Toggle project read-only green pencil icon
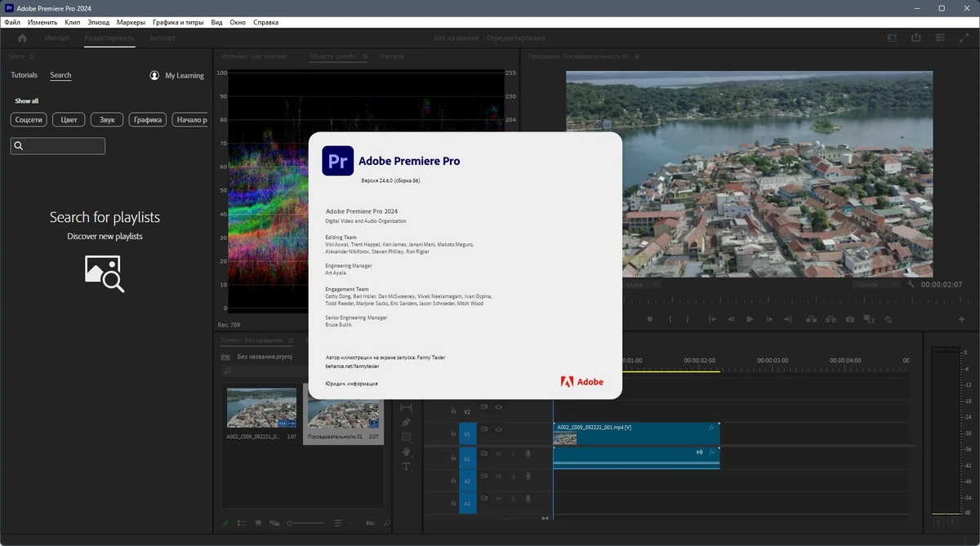This screenshot has height=546, width=980. coord(226,523)
